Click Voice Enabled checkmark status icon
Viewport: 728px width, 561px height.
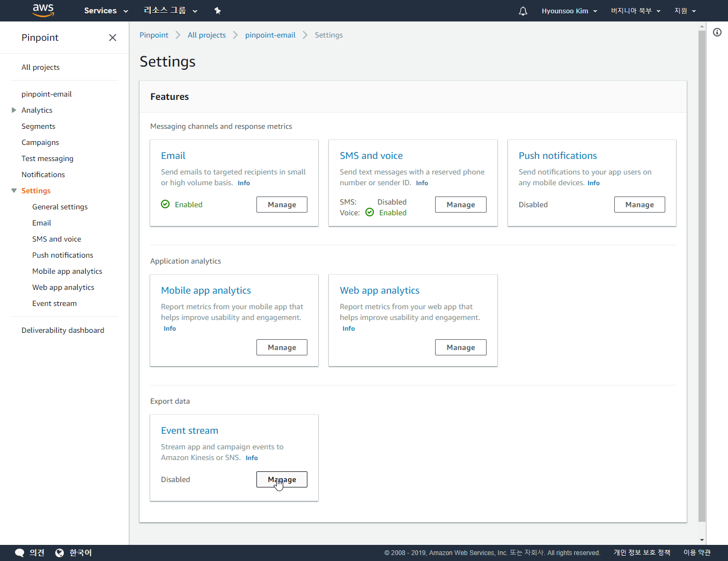(x=370, y=212)
